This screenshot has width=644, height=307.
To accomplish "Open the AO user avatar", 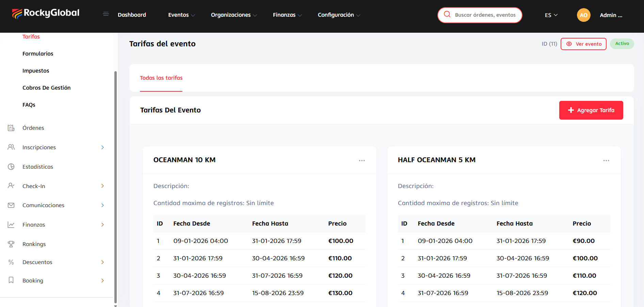I will coord(583,15).
